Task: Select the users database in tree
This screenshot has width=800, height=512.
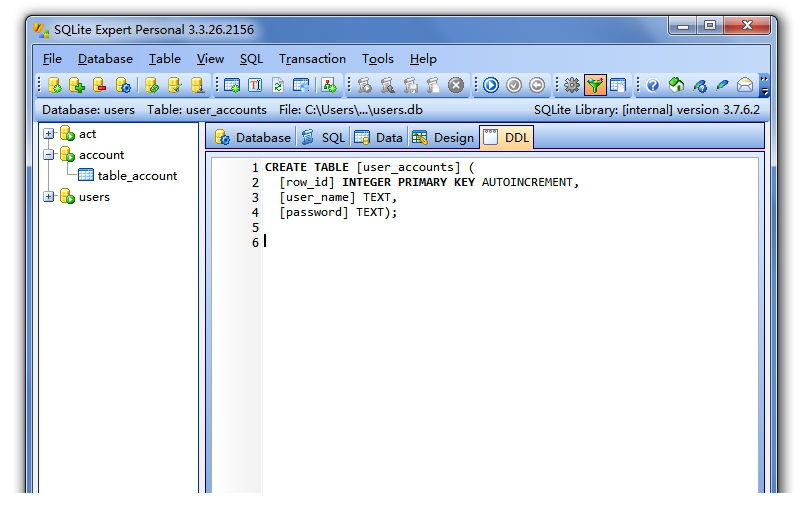Action: coord(94,196)
